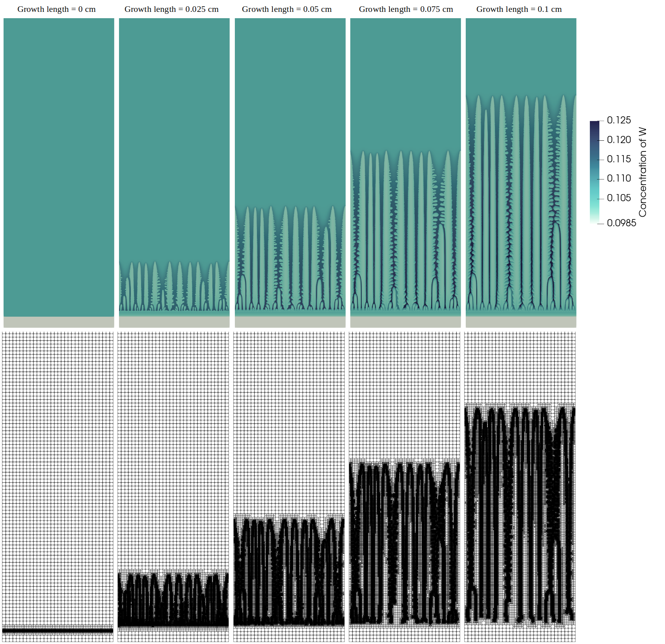Click the 0.05 cm concentration field panel
The height and width of the screenshot is (644, 665).
(290, 173)
